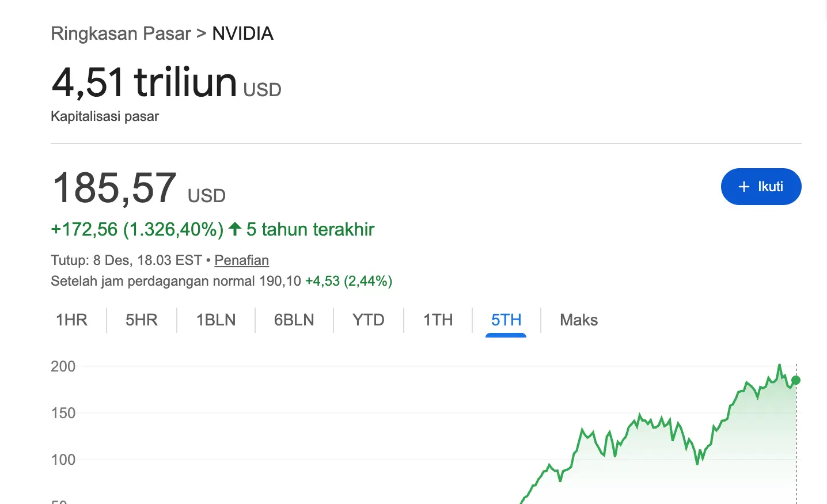The width and height of the screenshot is (827, 504).
Task: Select the 6BLN chart period
Action: coord(294,320)
